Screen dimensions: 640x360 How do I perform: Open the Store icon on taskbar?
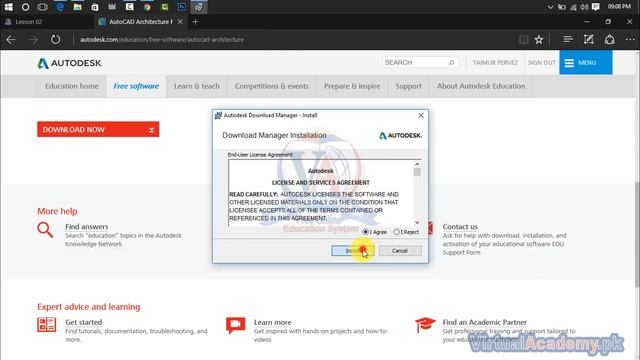pos(95,7)
